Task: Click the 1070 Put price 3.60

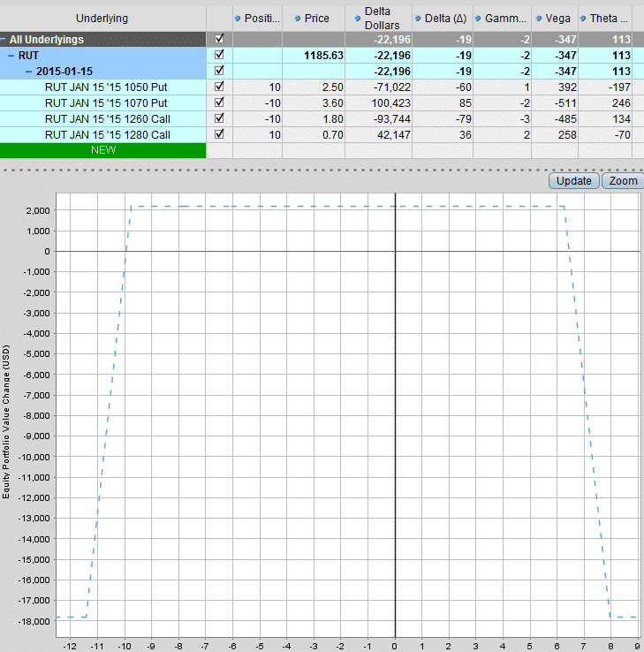Action: 333,103
